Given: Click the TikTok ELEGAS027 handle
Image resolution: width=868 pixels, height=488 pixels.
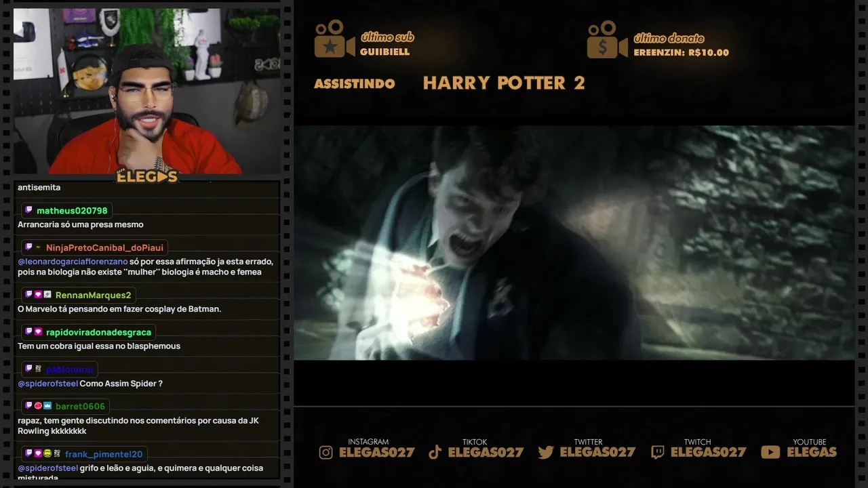Looking at the screenshot, I should [486, 453].
